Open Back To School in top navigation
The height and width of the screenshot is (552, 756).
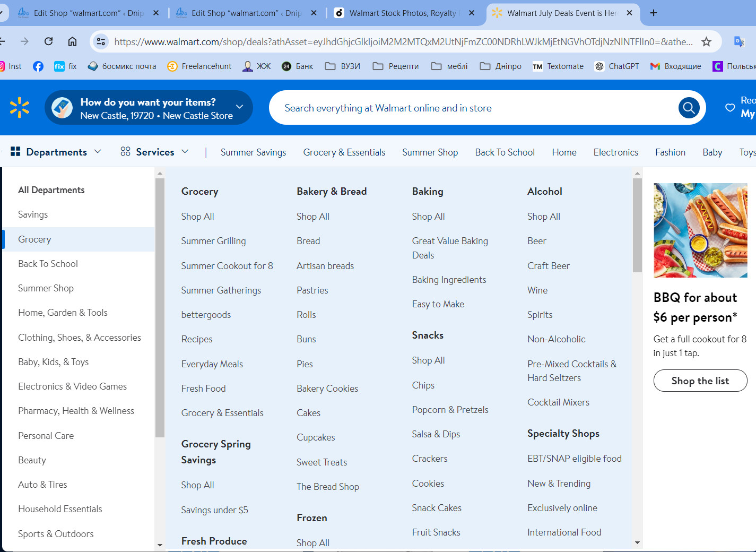coord(505,152)
